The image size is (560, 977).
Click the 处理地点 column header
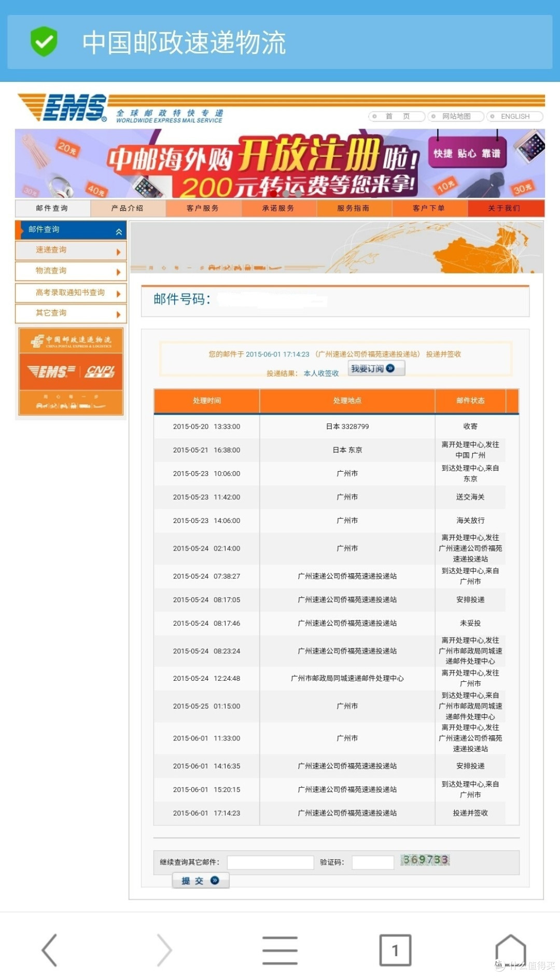tap(347, 401)
